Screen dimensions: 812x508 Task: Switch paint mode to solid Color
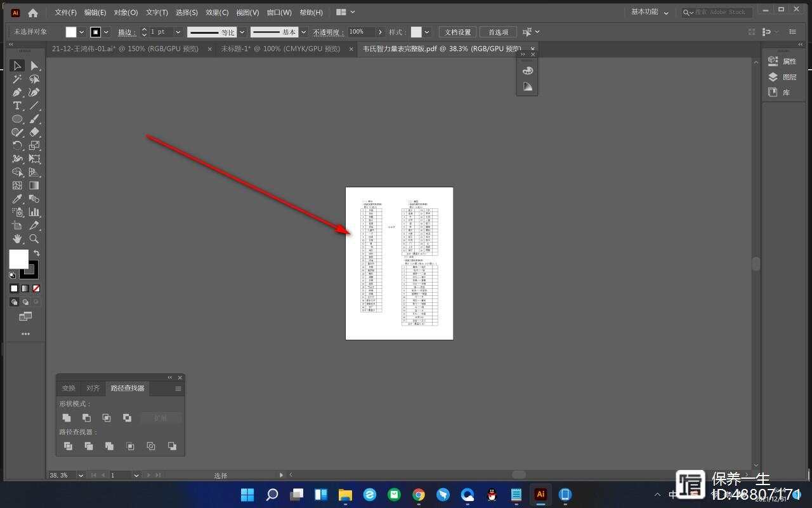[x=14, y=289]
